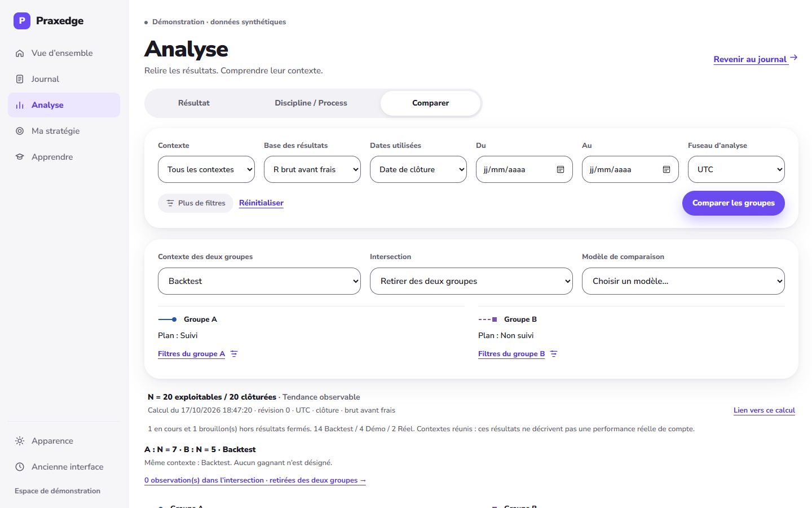The image size is (812, 508).
Task: Click the Journal document icon
Action: point(20,79)
